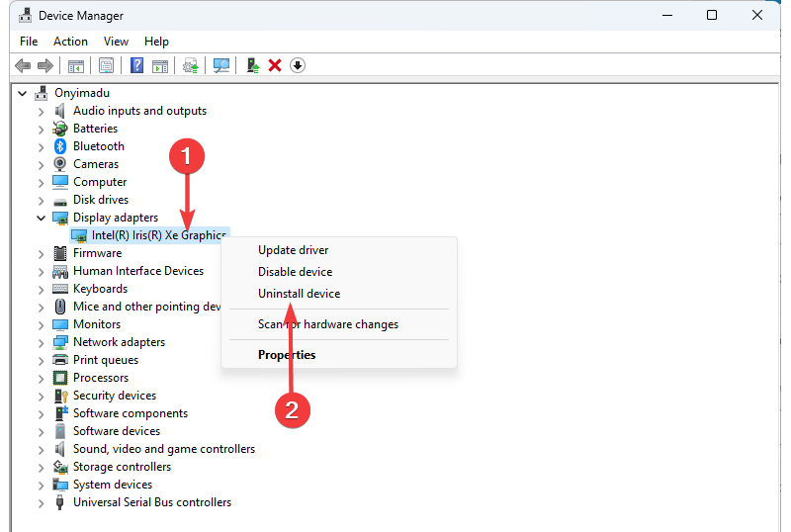The height and width of the screenshot is (532, 791).
Task: Click the Back arrow in toolbar
Action: click(23, 65)
